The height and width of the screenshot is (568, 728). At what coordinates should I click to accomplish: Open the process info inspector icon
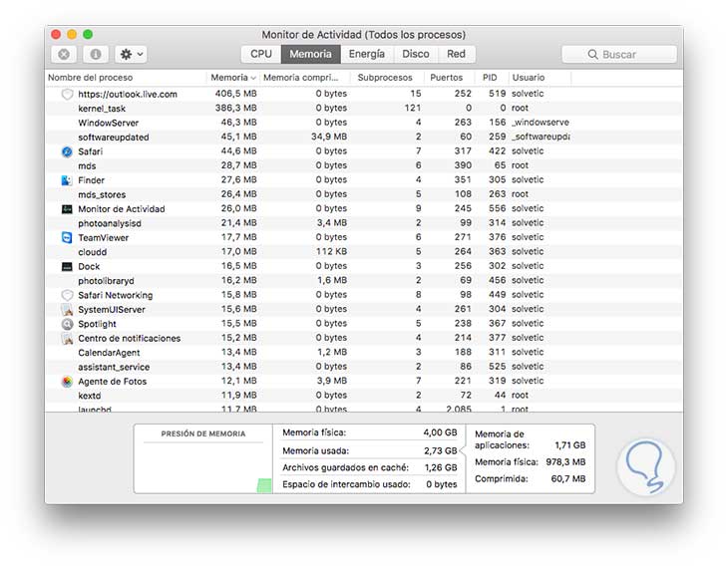(96, 54)
